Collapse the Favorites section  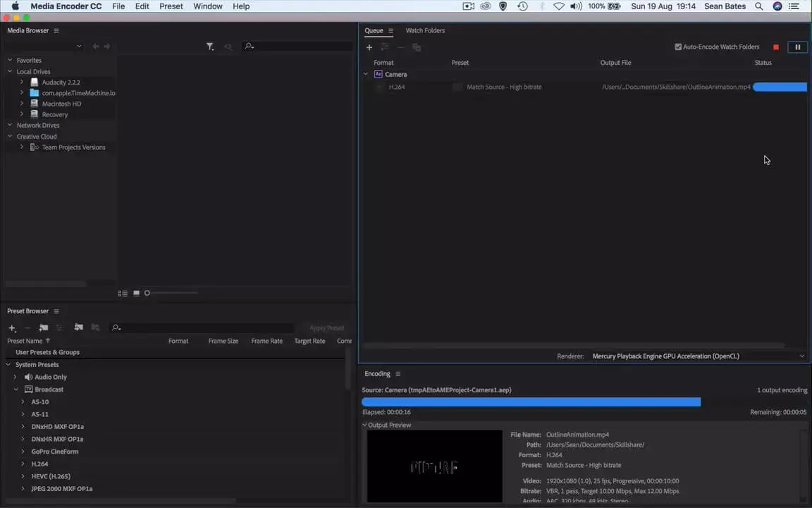click(10, 60)
